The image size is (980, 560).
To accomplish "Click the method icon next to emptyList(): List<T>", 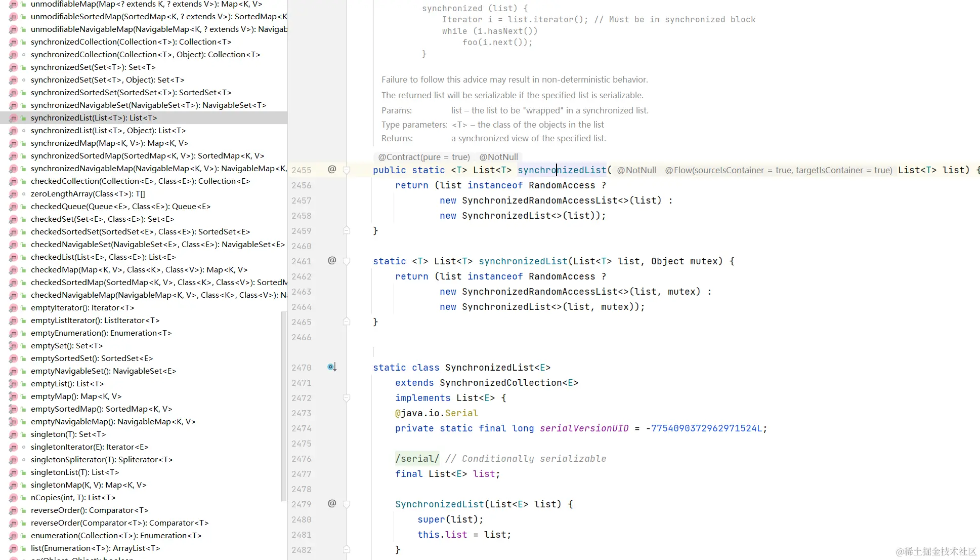I will (x=14, y=384).
